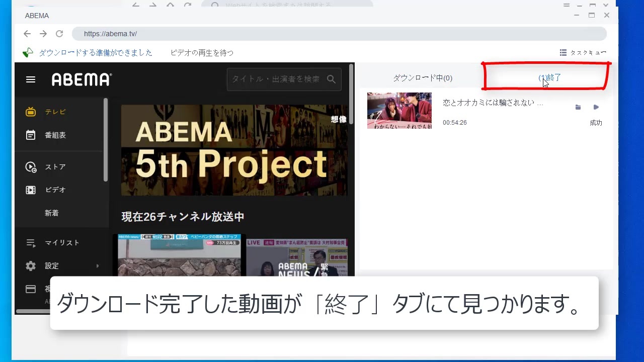644x362 pixels.
Task: Click the green download-ready arrow icon
Action: (28, 53)
